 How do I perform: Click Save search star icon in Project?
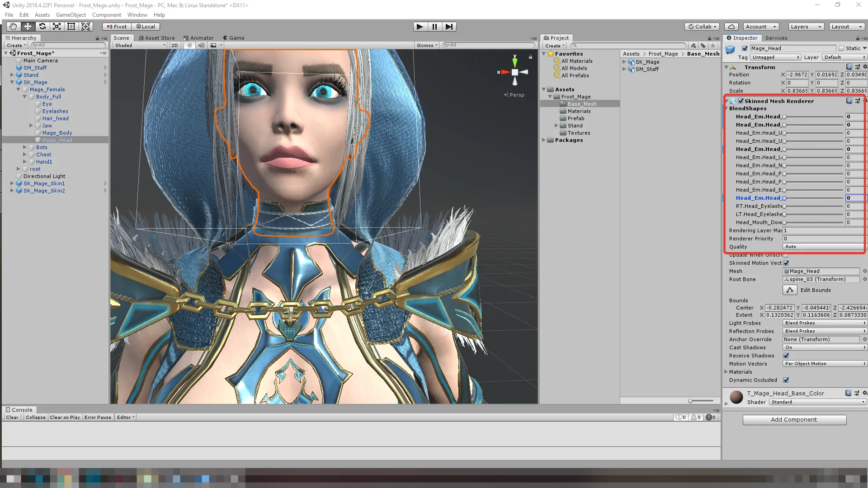pos(713,46)
